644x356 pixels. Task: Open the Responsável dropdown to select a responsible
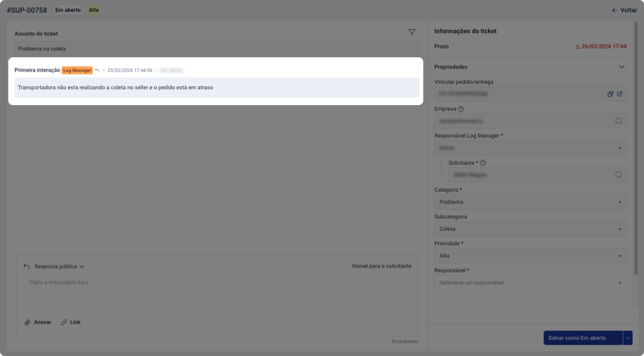[530, 282]
